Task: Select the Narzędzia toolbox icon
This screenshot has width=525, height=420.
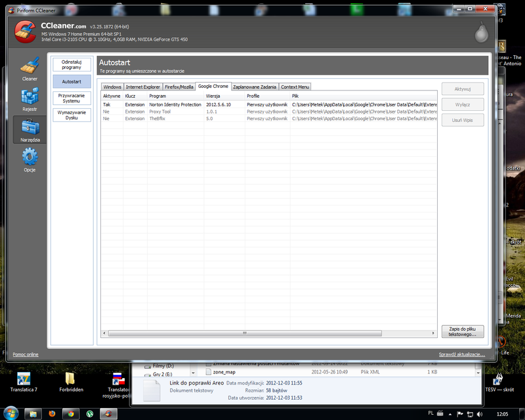Action: (x=30, y=130)
